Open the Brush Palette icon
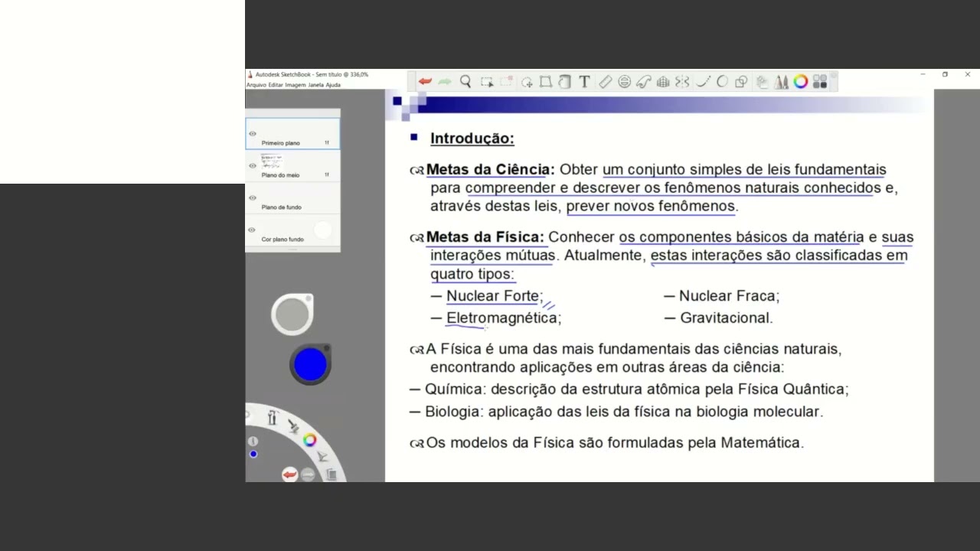980x551 pixels. 762,82
